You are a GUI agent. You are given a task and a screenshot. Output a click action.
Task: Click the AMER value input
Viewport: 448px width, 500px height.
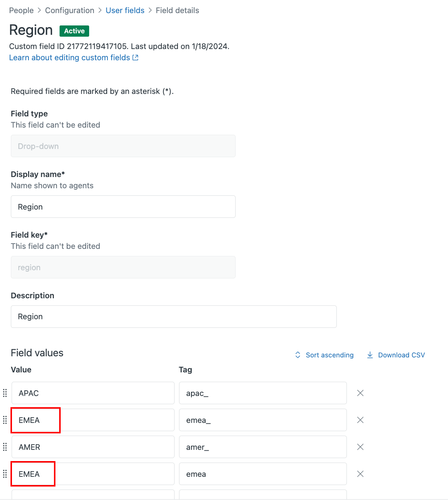point(93,447)
